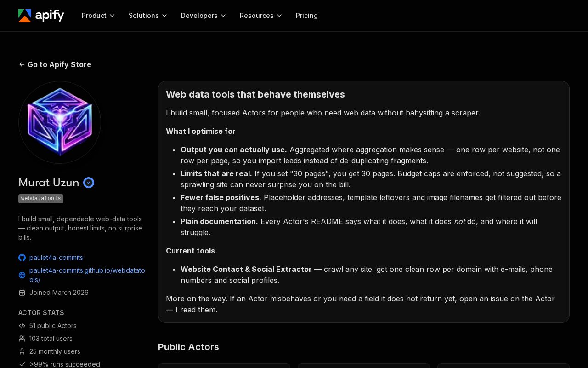588x368 pixels.
Task: Click the users icon beside total users
Action: [x=22, y=339]
